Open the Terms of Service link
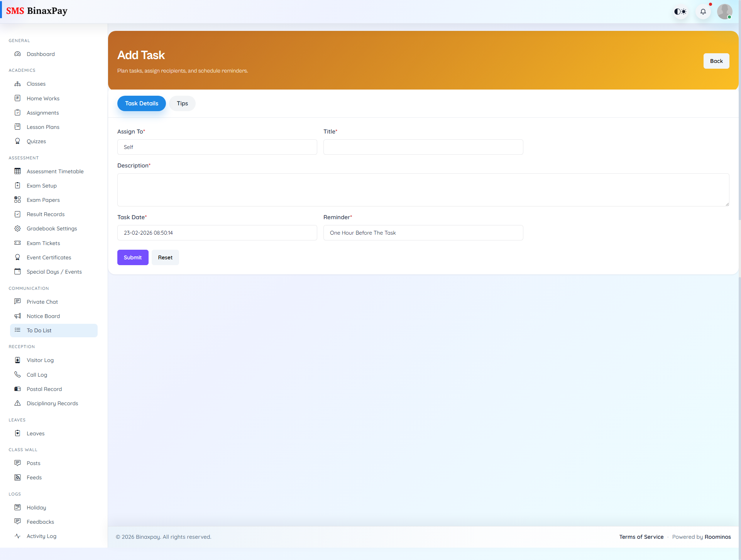Screen dimensions: 741x560 [641, 537]
